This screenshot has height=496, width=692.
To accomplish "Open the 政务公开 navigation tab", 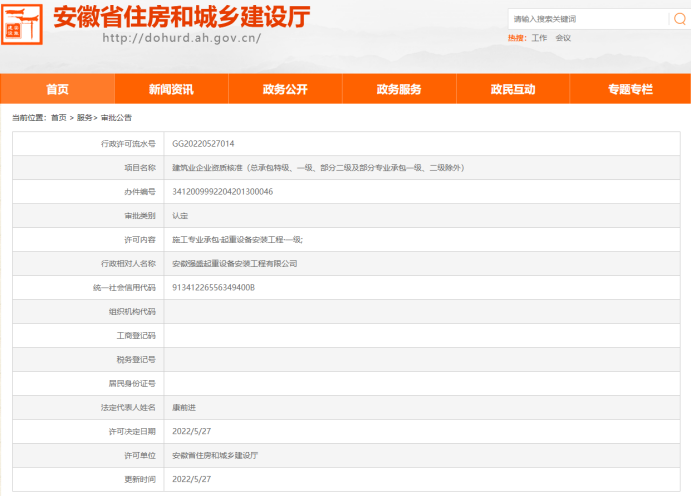I will pyautogui.click(x=285, y=89).
